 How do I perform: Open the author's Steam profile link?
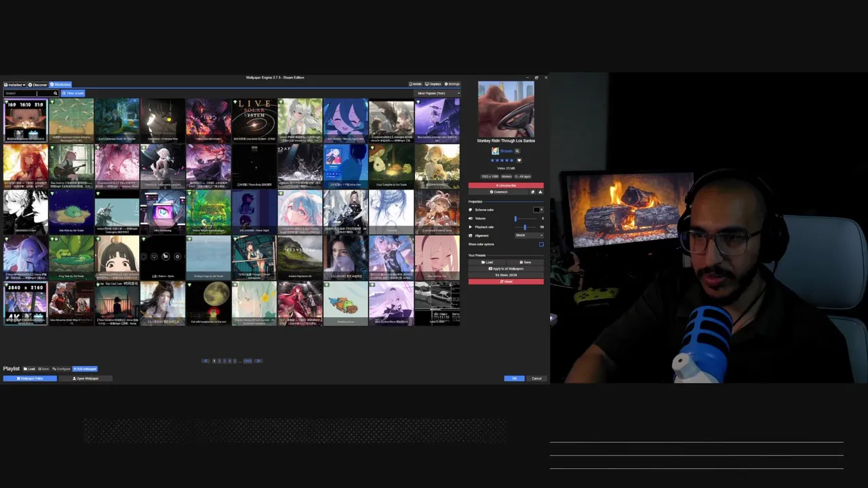click(x=507, y=151)
